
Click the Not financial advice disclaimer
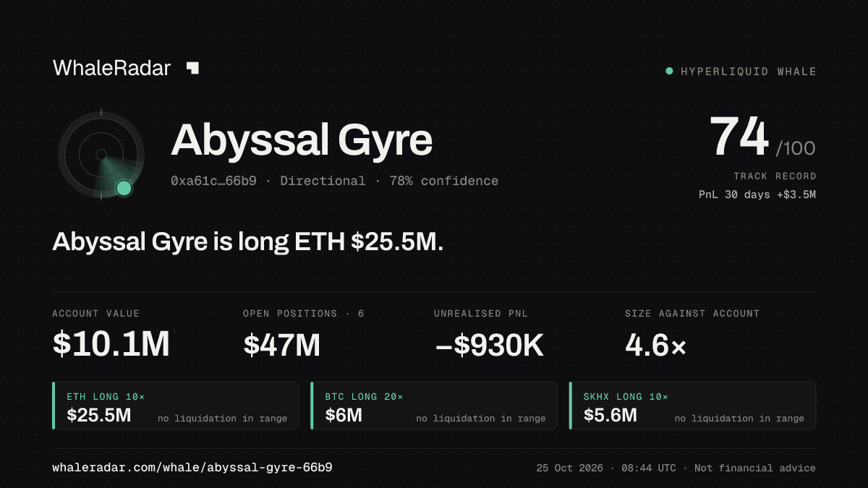pyautogui.click(x=755, y=468)
